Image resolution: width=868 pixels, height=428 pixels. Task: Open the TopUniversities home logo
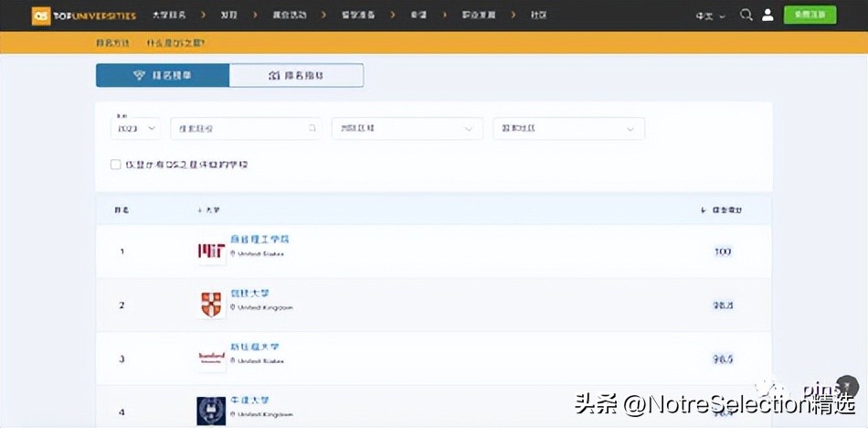(x=83, y=16)
